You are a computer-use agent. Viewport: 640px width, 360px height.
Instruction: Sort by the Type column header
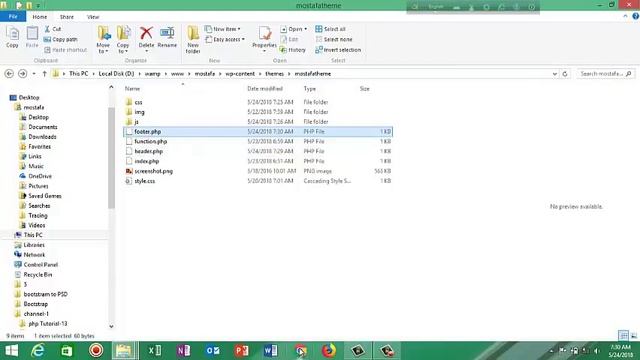coord(309,89)
